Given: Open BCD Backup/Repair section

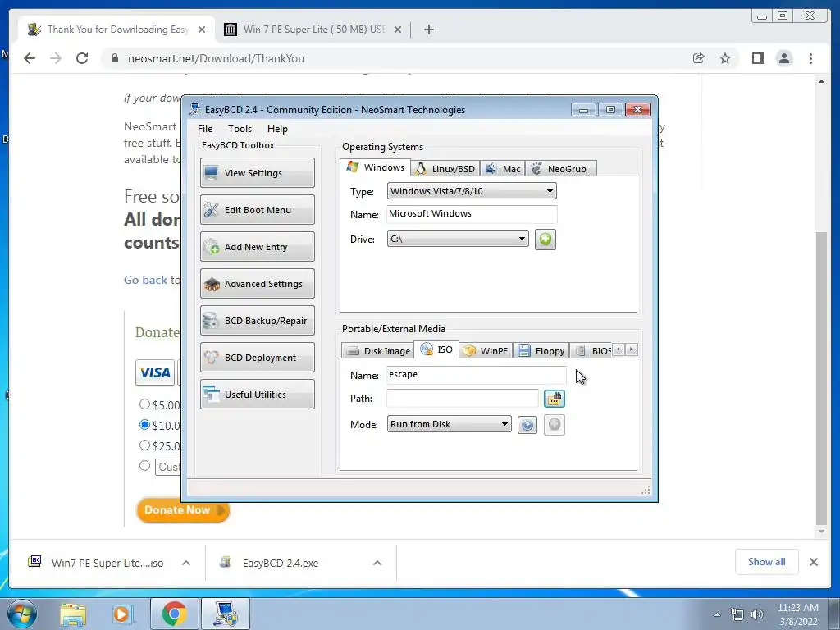Looking at the screenshot, I should tap(257, 321).
